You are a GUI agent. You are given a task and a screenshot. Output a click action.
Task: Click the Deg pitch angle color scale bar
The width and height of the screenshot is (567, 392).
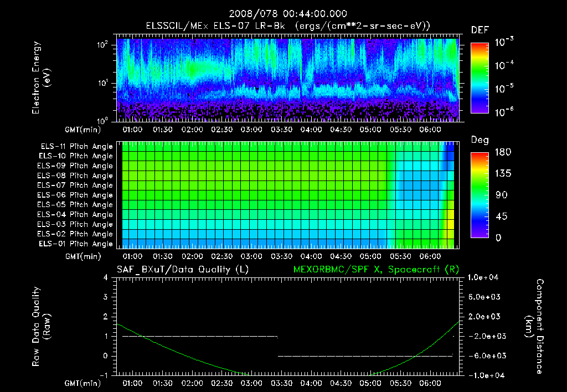tap(480, 195)
